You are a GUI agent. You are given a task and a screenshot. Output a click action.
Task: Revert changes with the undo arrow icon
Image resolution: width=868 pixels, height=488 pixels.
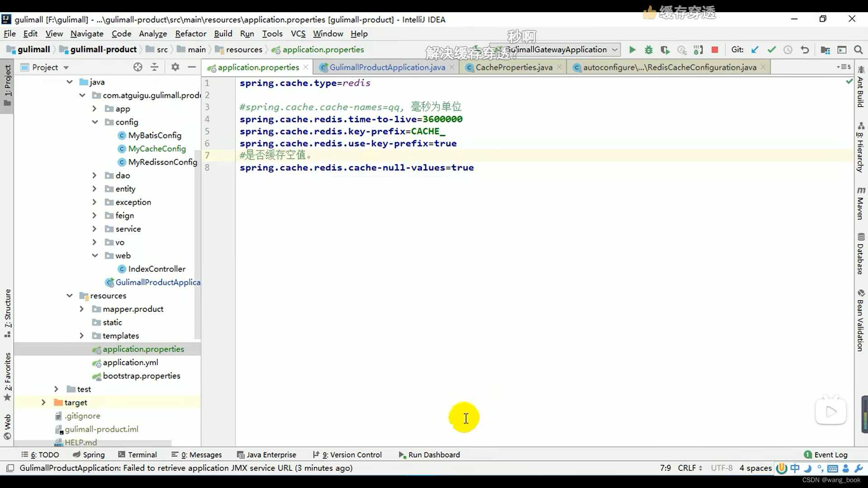click(x=805, y=50)
